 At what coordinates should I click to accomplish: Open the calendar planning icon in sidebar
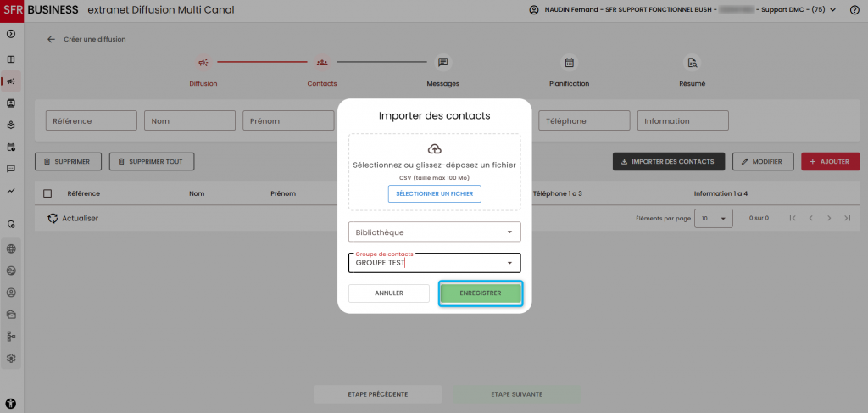(11, 148)
